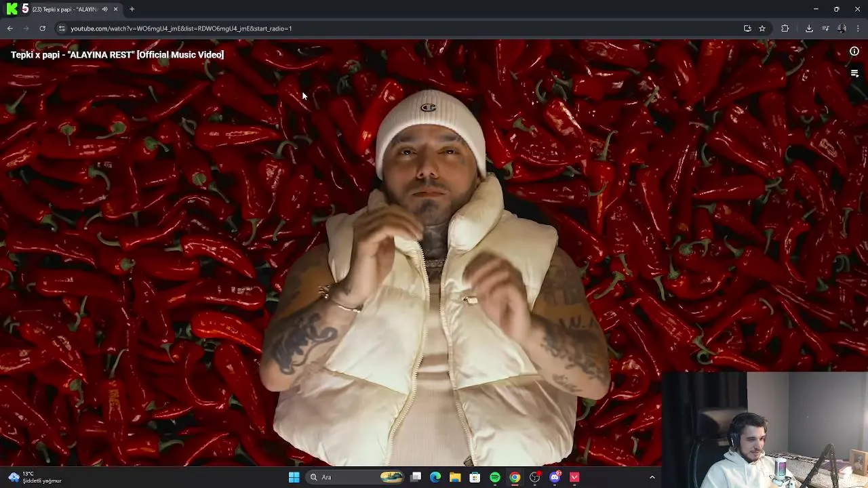Install app icon in the address bar
The image size is (868, 488).
click(x=747, y=28)
